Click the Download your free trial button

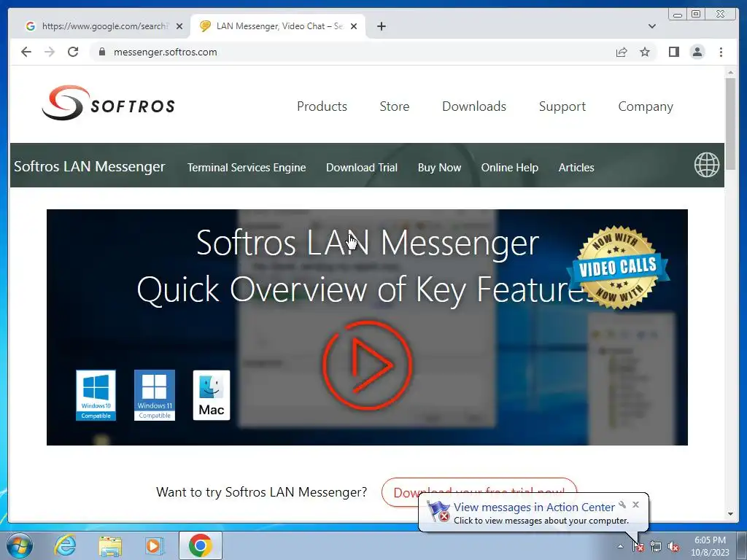coord(479,492)
